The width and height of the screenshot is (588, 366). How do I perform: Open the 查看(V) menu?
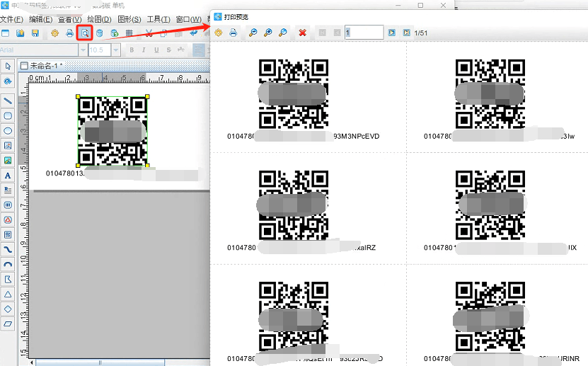70,20
